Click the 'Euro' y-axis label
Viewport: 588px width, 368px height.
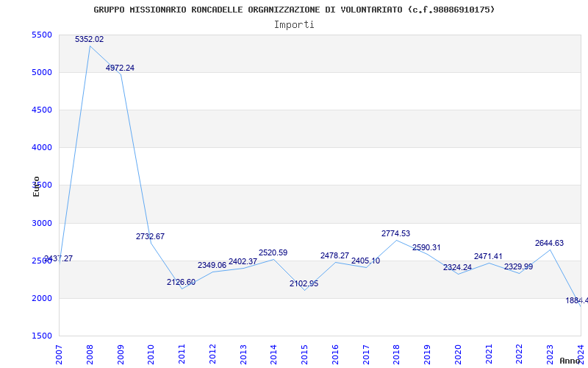[x=36, y=186]
